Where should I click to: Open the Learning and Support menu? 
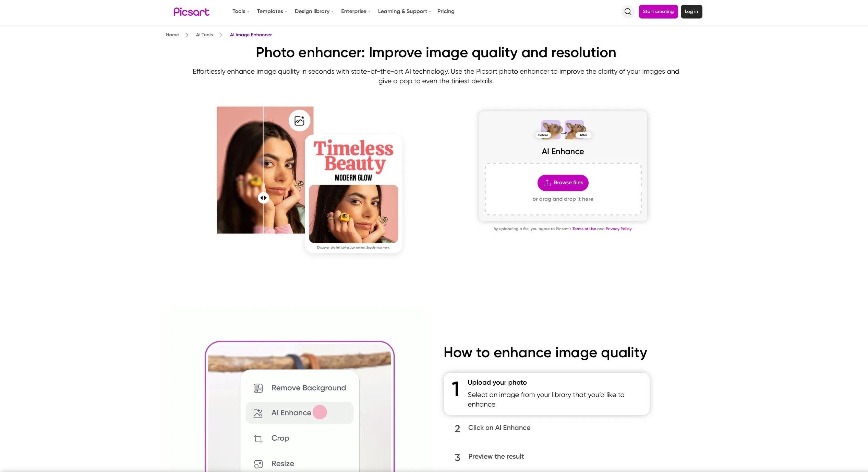(x=404, y=11)
